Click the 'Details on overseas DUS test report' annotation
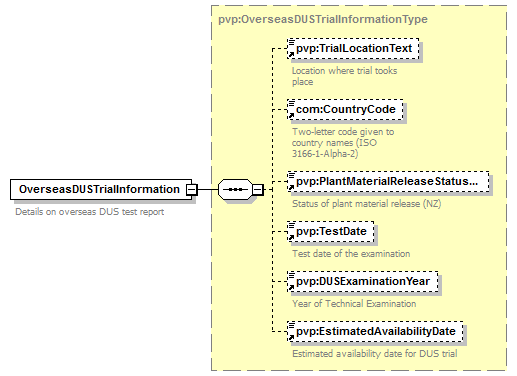This screenshot has width=517, height=376. (x=90, y=212)
